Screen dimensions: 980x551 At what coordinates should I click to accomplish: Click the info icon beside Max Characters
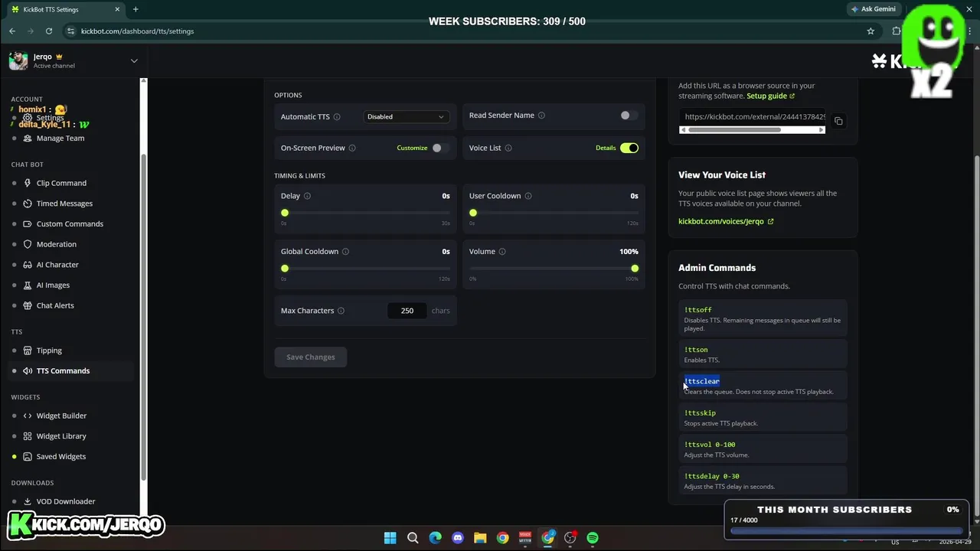click(341, 311)
